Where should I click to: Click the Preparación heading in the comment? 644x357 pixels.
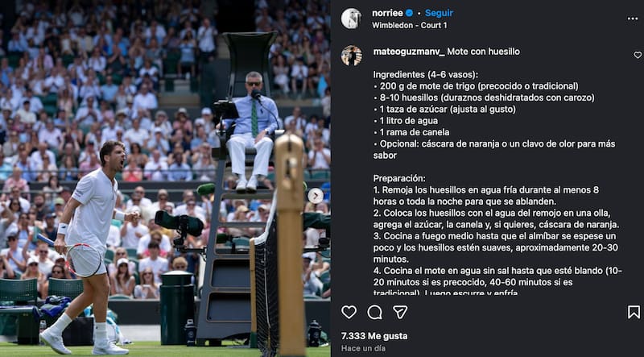tap(399, 179)
